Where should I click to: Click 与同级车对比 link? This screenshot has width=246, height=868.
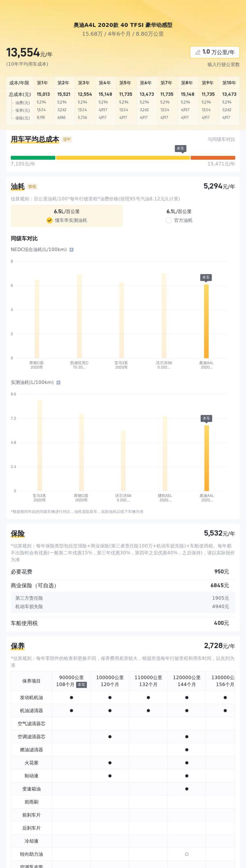click(221, 139)
